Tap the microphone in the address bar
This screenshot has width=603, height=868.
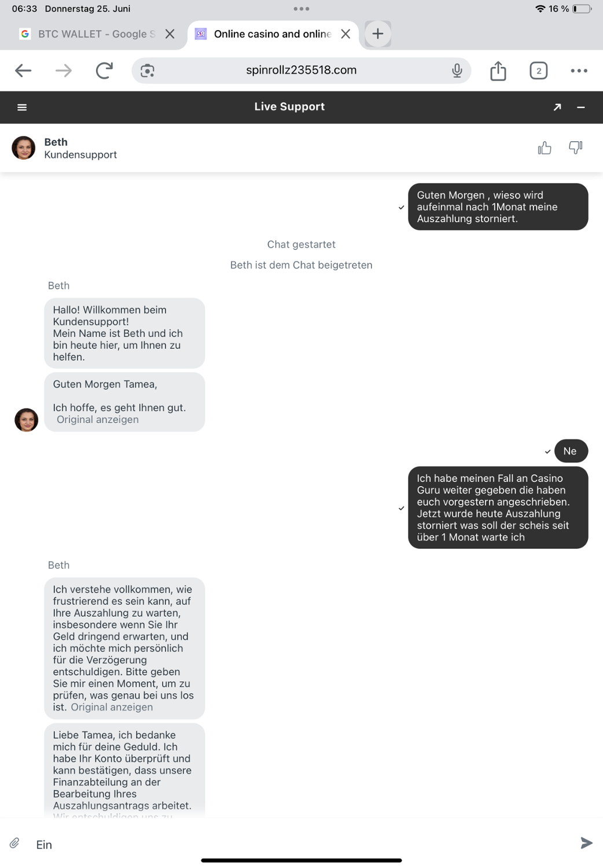point(457,71)
